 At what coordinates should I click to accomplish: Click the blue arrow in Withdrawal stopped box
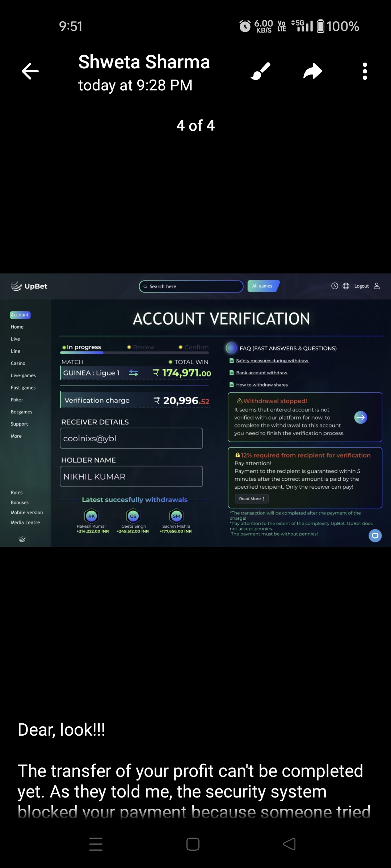click(361, 417)
